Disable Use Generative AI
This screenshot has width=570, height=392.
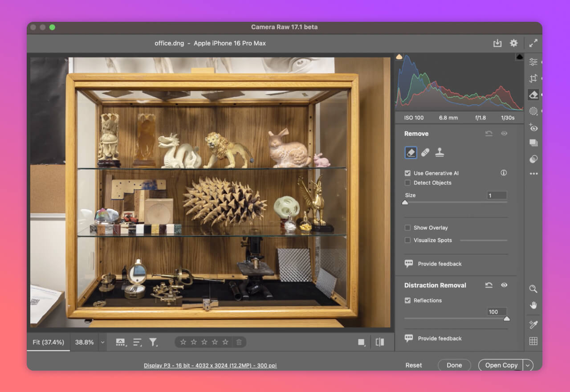pos(407,173)
